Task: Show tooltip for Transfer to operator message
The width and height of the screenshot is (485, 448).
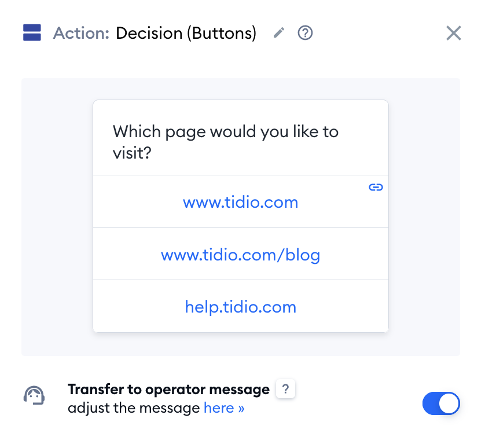Action: (x=285, y=388)
